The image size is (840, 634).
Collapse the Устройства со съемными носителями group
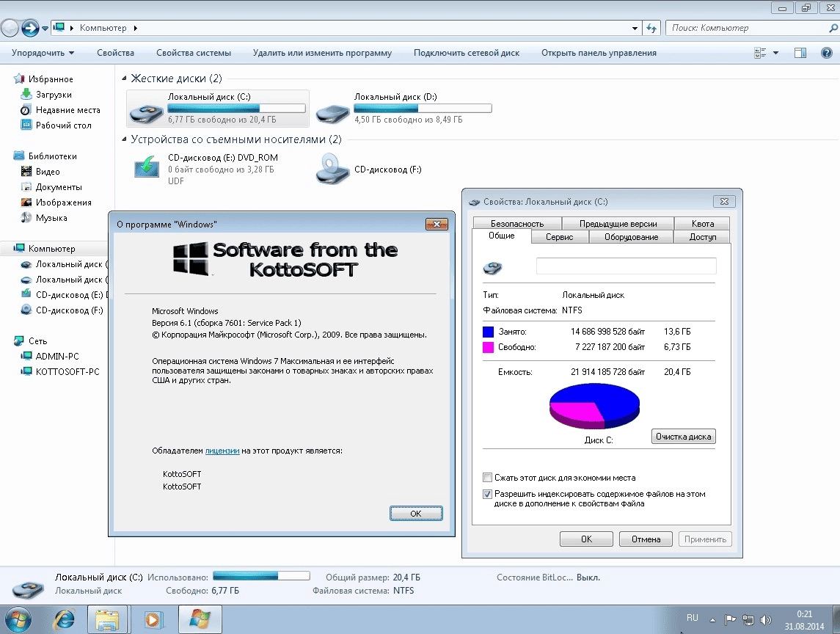click(124, 139)
